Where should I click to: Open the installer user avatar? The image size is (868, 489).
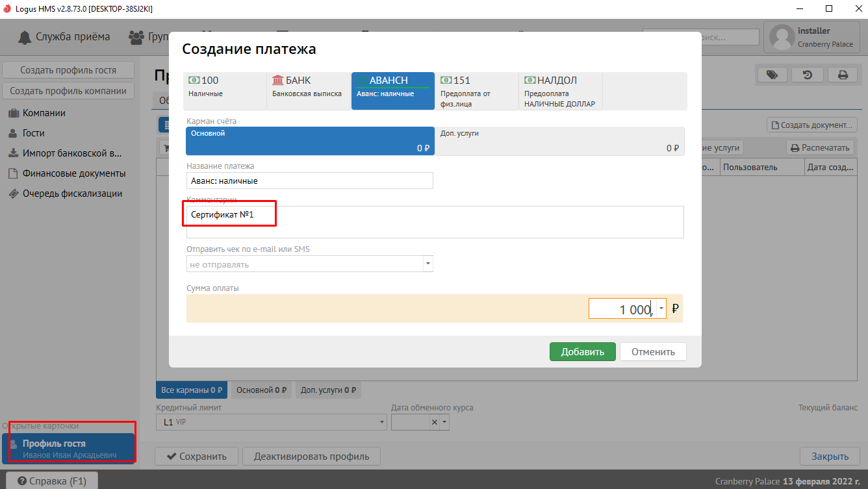click(780, 37)
